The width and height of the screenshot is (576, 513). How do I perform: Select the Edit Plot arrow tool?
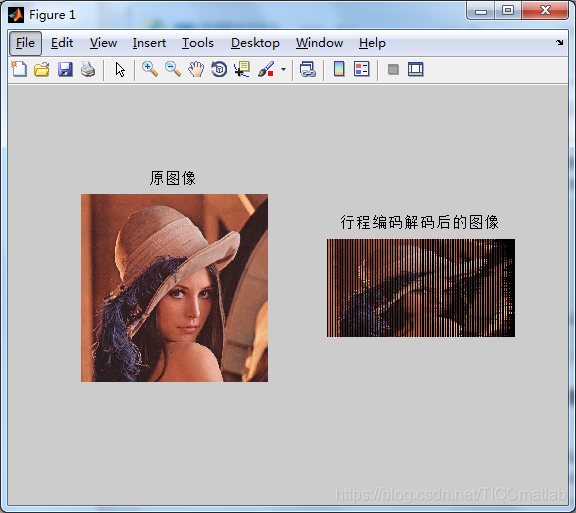[120, 69]
